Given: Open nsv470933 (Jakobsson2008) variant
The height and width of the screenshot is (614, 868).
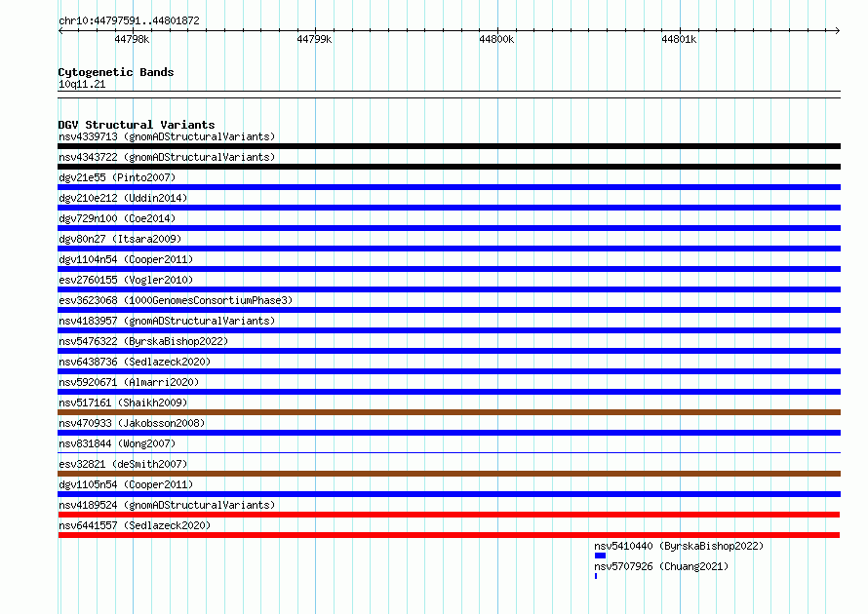Looking at the screenshot, I should (132, 423).
